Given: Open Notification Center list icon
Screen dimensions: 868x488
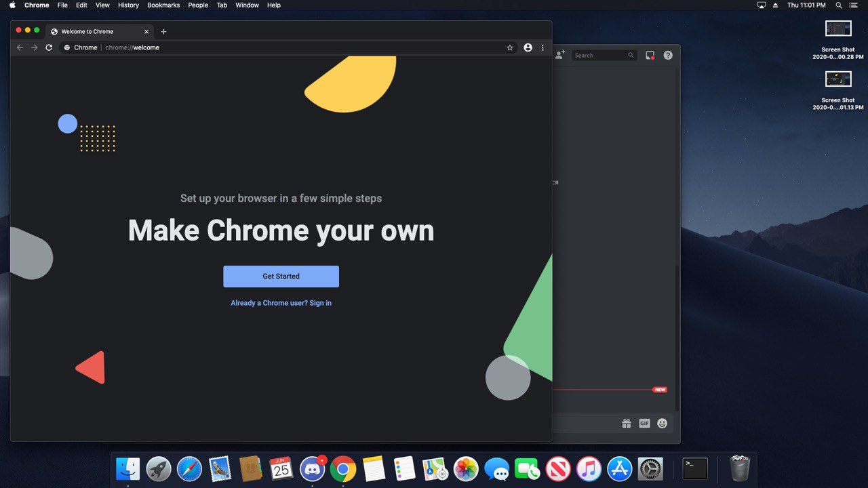Looking at the screenshot, I should [854, 5].
